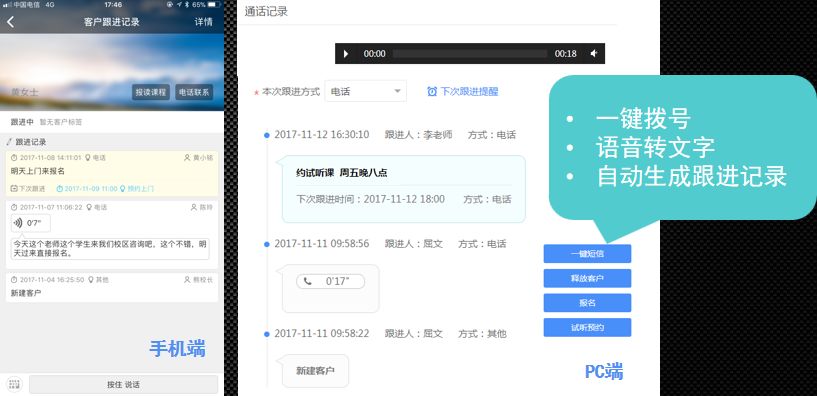Screen dimensions: 817x396
Task: Click the 下次跟进提醒 link
Action: (x=469, y=92)
